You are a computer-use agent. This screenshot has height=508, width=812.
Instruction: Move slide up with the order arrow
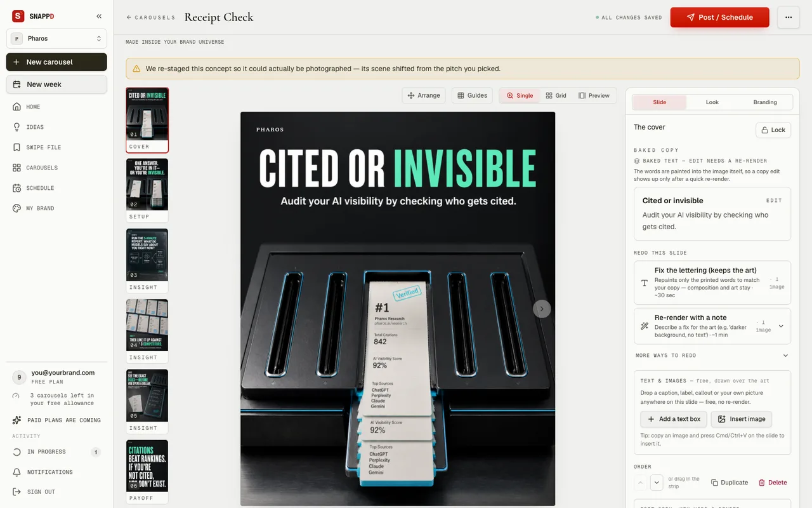(641, 483)
